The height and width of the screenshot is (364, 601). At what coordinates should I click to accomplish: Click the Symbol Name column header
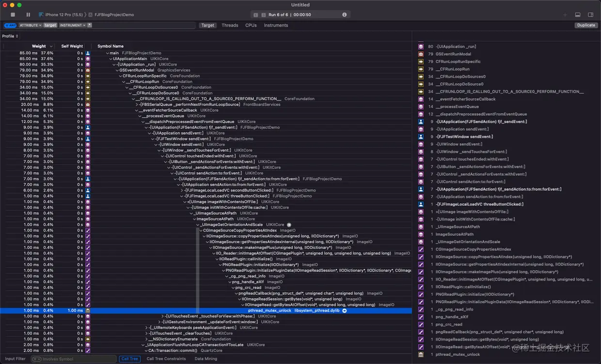[111, 47]
